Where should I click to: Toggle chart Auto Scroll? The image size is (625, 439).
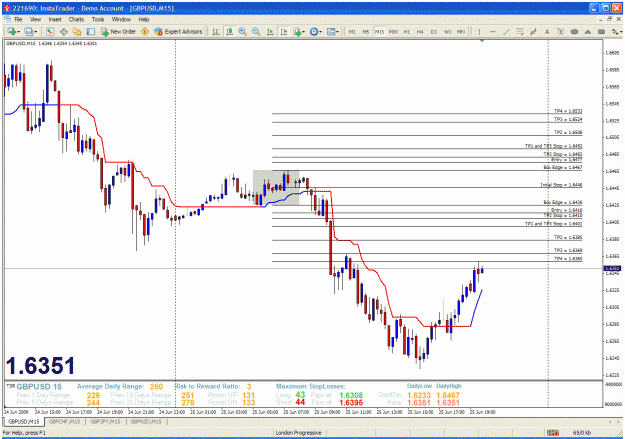click(x=270, y=31)
